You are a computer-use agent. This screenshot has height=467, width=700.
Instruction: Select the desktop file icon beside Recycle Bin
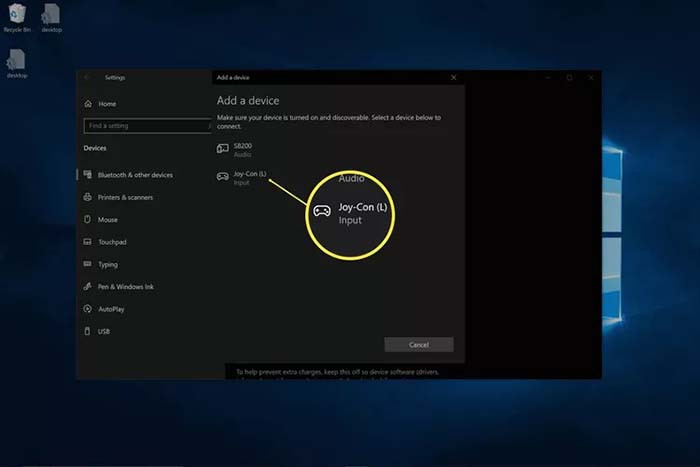(x=51, y=18)
